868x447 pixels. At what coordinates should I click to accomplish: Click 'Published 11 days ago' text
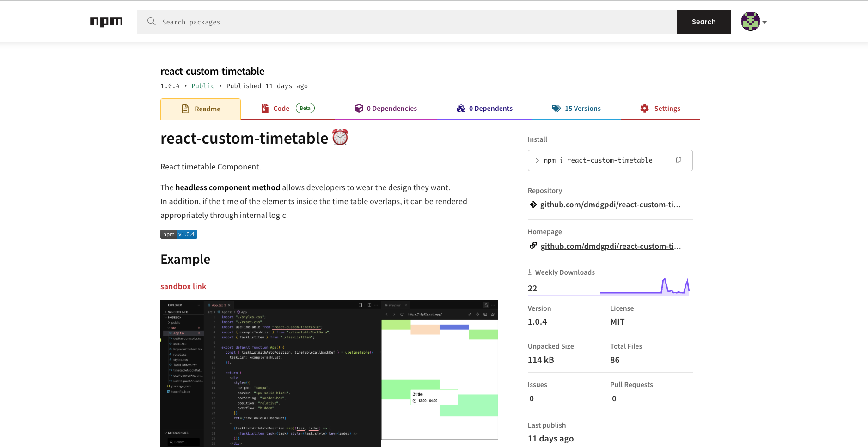click(x=267, y=86)
